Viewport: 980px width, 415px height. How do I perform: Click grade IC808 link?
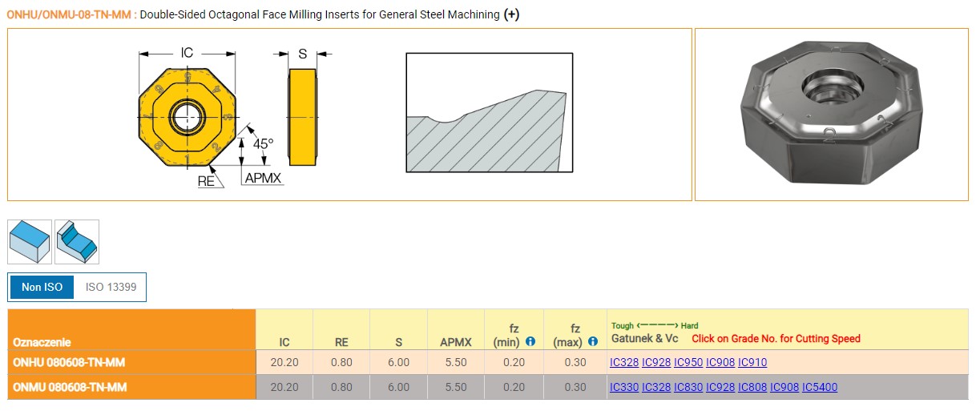tap(752, 388)
